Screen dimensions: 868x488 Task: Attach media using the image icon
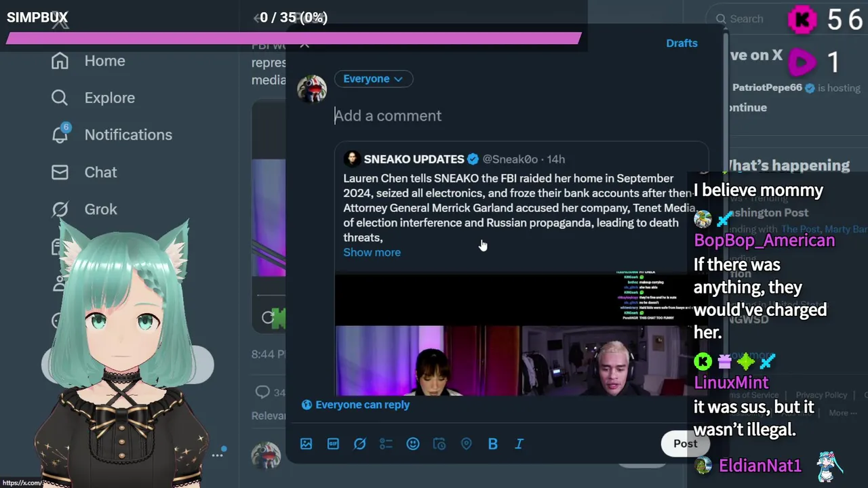307,444
